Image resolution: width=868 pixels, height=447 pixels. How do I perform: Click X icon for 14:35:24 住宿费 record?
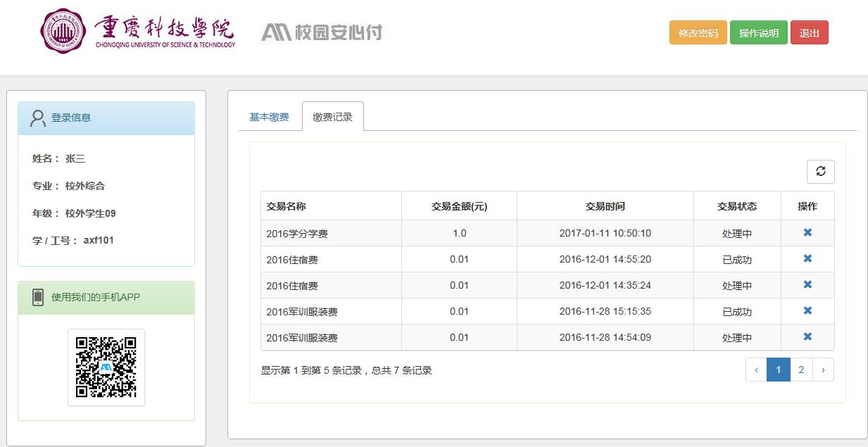[807, 284]
